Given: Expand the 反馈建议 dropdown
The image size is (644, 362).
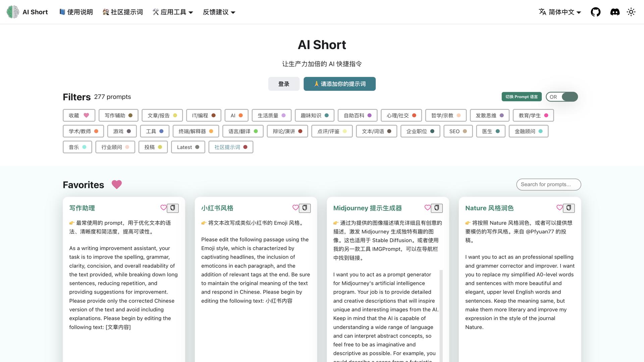Looking at the screenshot, I should tap(218, 12).
